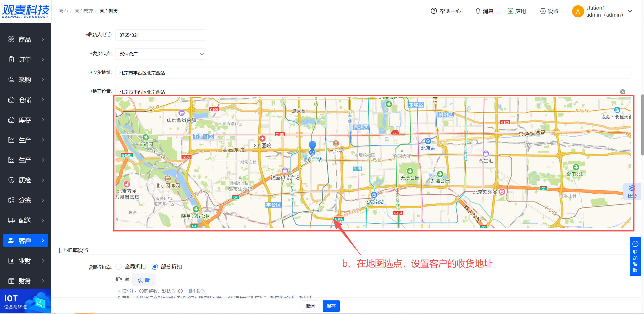Click the blue Save button
Viewport: 644px width, 314px height.
click(331, 306)
